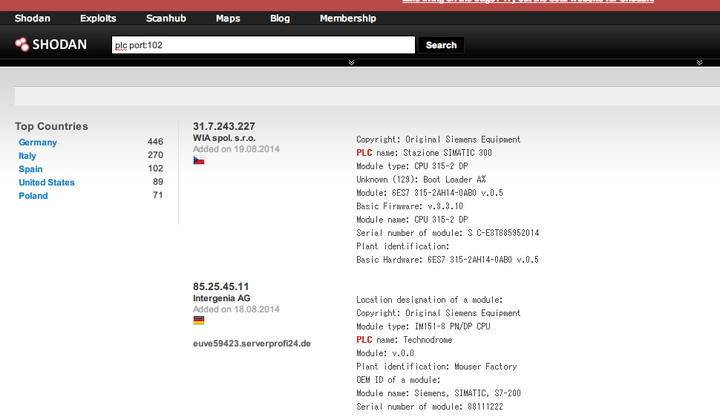This screenshot has height=417, width=720.
Task: Select the Spain count 102
Action: [155, 168]
